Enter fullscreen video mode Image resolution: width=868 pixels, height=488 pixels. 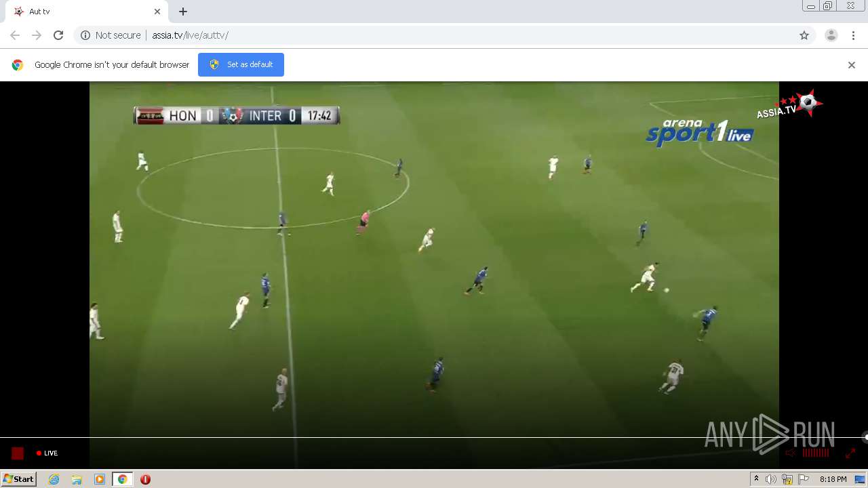[x=850, y=453]
